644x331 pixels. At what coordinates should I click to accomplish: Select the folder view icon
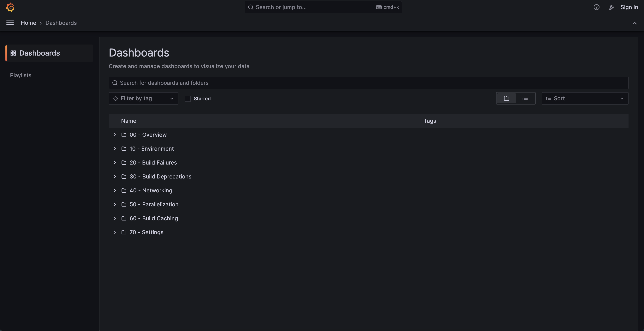pos(506,98)
